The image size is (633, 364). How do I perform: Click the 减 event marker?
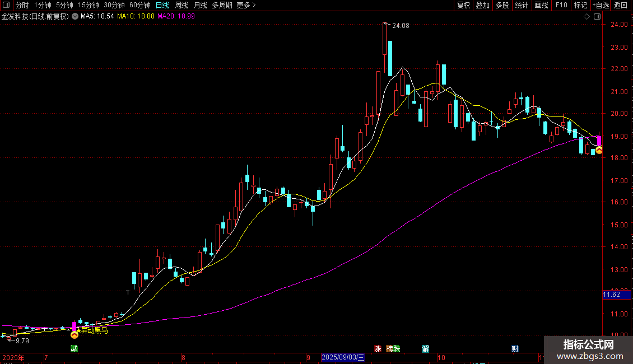coord(75,349)
